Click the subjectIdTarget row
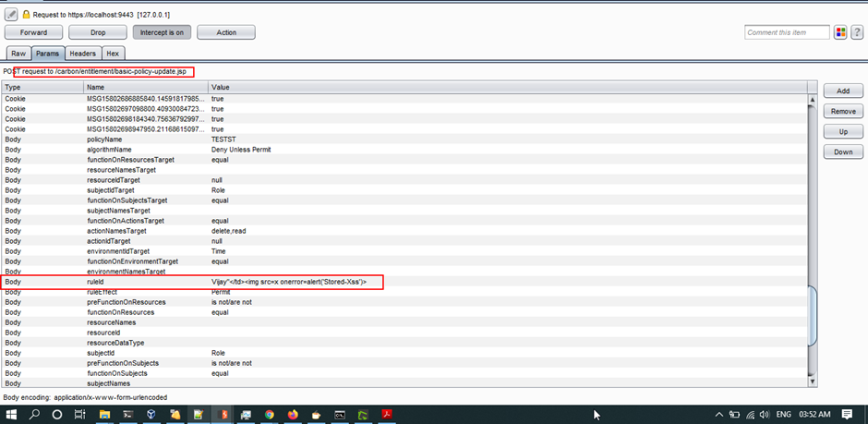The width and height of the screenshot is (868, 424). [404, 190]
